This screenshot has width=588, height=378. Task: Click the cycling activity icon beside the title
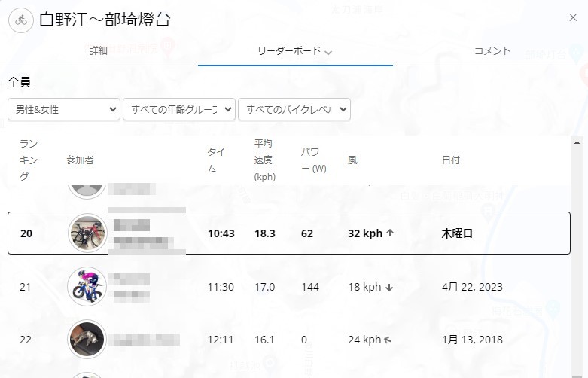point(20,20)
